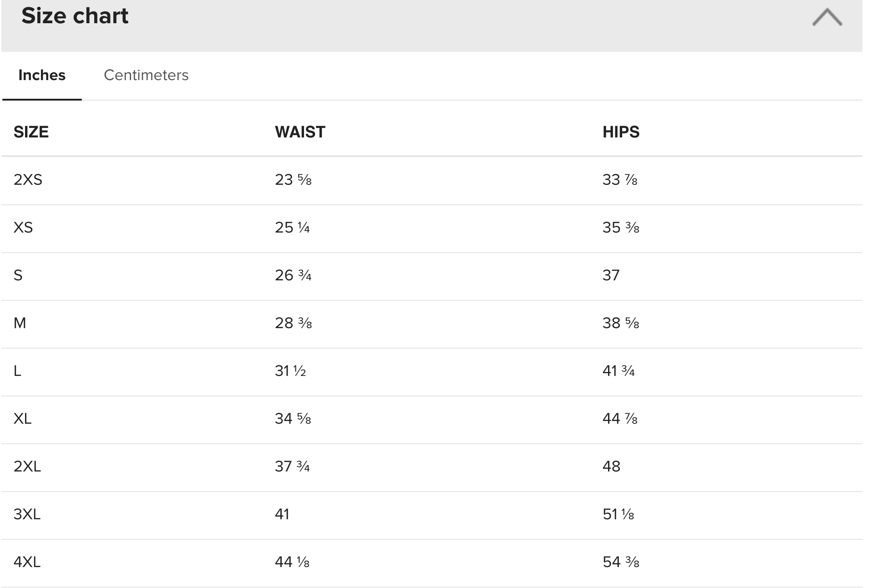
Task: Click the SIZE column header
Action: (31, 132)
